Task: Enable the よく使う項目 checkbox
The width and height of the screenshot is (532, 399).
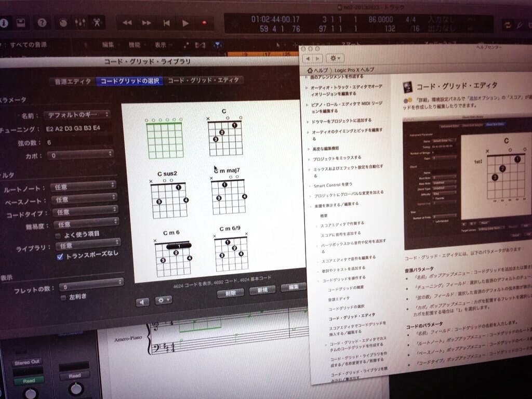Action: coord(58,236)
